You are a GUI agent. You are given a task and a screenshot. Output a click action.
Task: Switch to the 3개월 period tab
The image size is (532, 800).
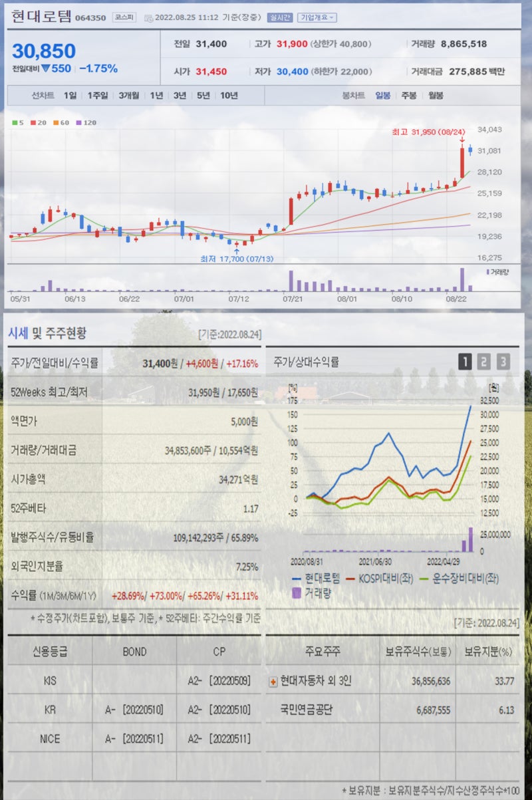pos(128,95)
